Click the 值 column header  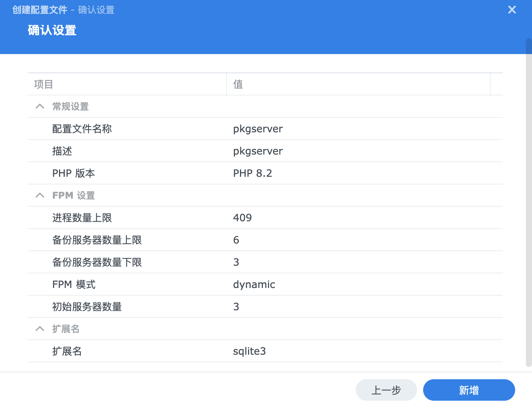point(358,84)
